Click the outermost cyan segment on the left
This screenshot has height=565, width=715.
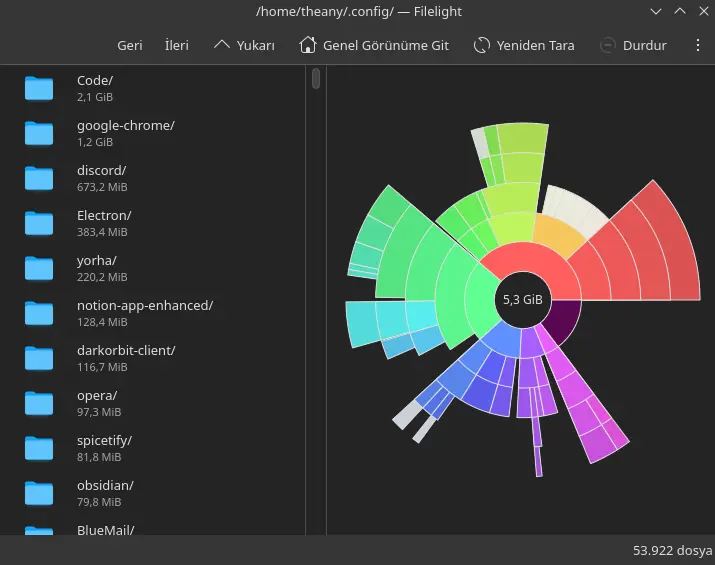(363, 323)
